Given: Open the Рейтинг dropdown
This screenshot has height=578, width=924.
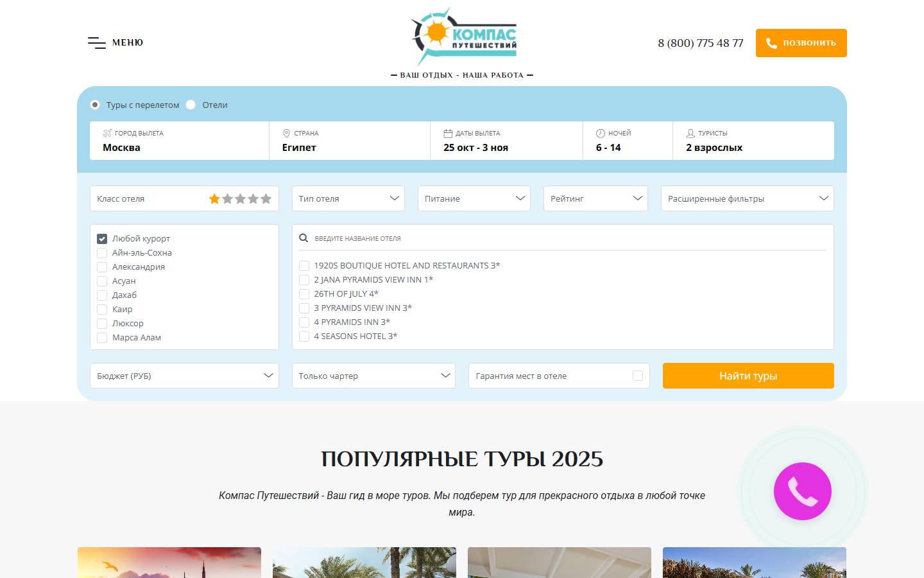Looking at the screenshot, I should (x=595, y=198).
